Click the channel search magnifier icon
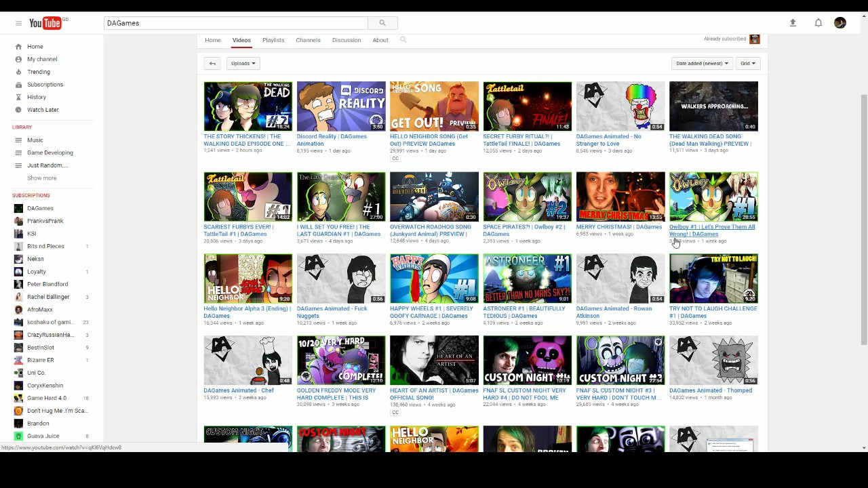Viewport: 868px width, 488px height. click(x=403, y=40)
